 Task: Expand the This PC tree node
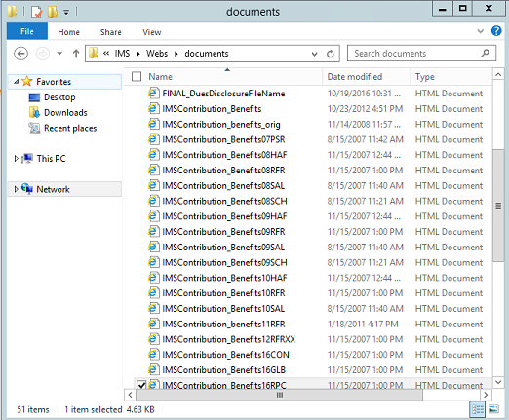(x=16, y=159)
